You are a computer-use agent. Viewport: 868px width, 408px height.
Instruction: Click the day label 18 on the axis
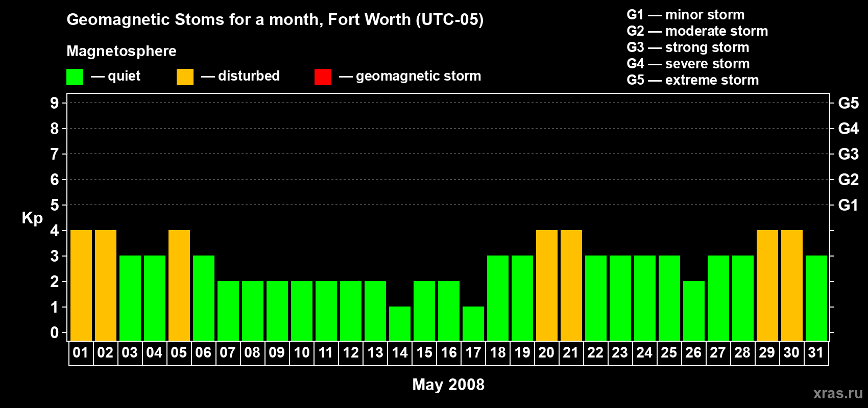(x=498, y=352)
